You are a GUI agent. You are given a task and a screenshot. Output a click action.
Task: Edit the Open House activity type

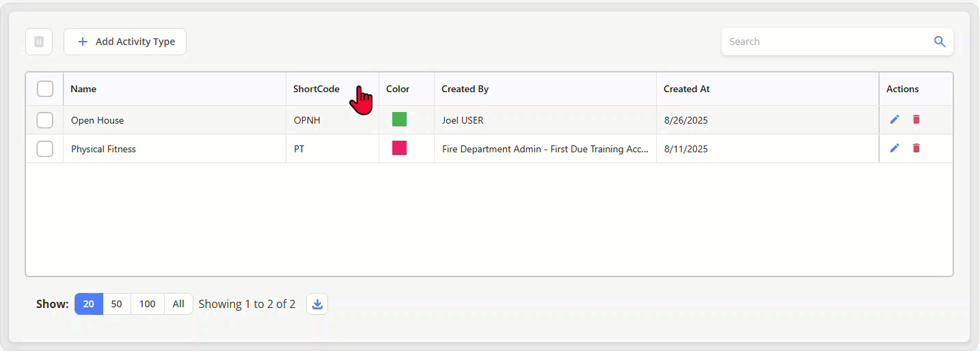coord(895,120)
